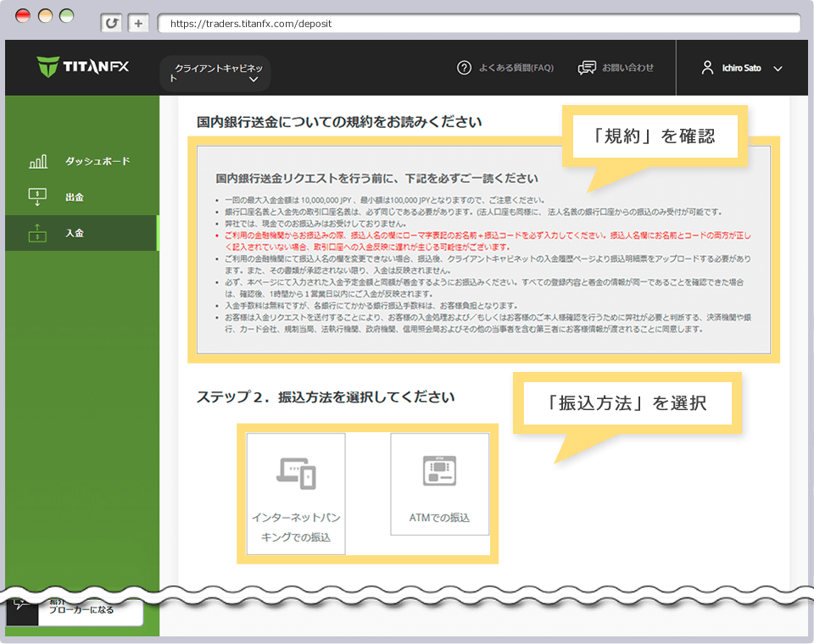
Task: Open ダッシュボード in the sidebar
Action: [98, 162]
